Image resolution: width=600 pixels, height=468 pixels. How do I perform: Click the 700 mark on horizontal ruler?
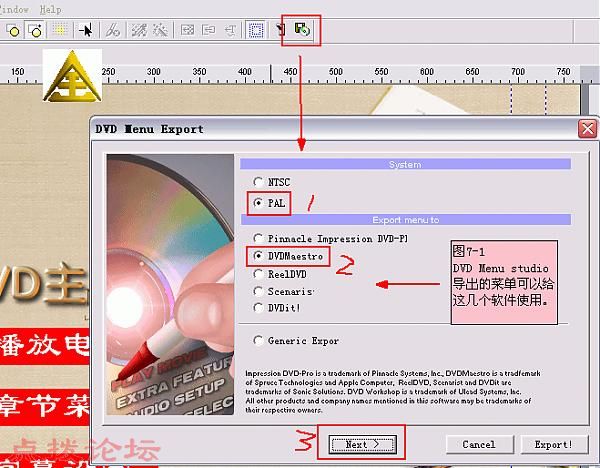pos(518,72)
